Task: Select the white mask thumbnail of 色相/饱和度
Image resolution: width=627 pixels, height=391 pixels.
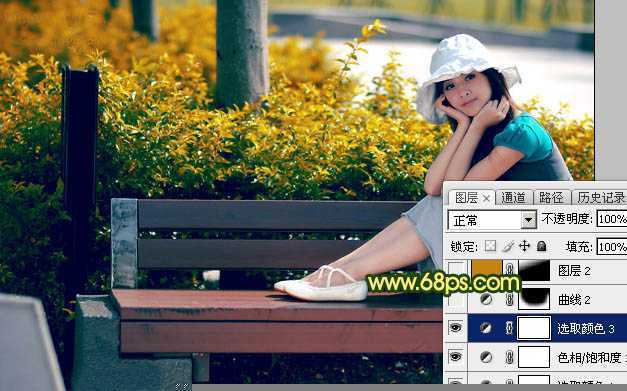Action: click(x=534, y=357)
